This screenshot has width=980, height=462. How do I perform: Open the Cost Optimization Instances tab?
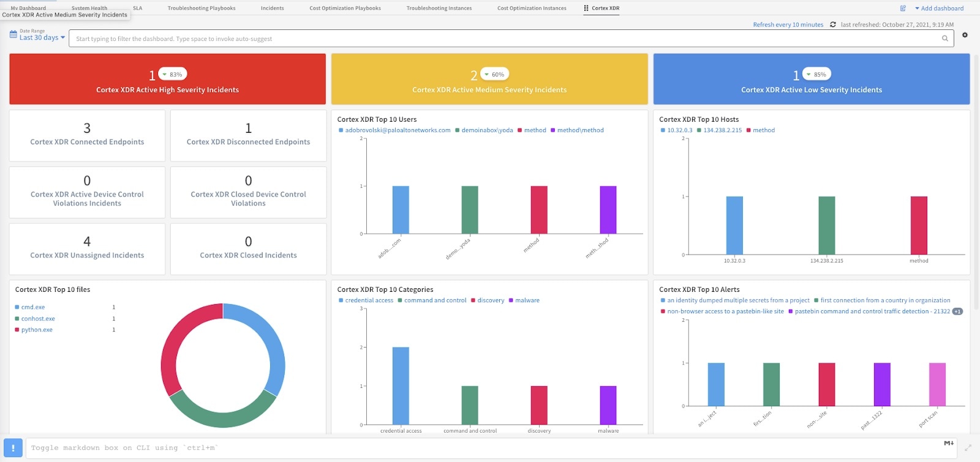532,8
